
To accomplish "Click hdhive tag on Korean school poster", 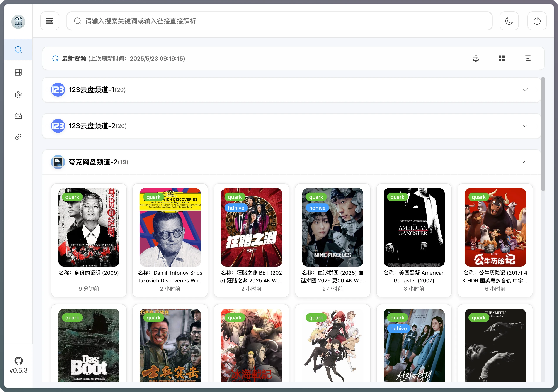I will (399, 329).
